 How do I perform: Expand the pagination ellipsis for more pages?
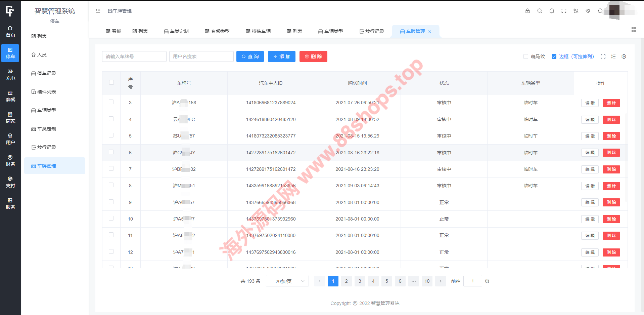(x=414, y=281)
